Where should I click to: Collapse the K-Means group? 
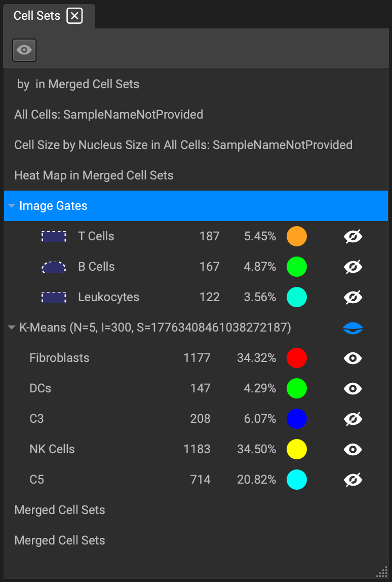click(12, 328)
